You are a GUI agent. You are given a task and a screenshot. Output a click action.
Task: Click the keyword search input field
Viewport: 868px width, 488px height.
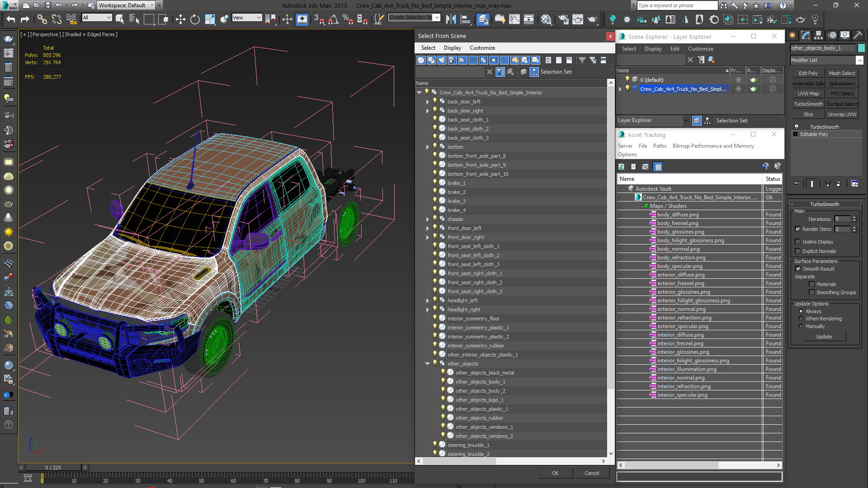coord(677,5)
